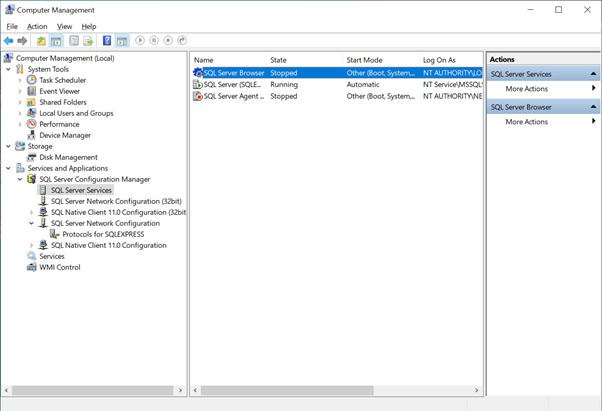Image resolution: width=602 pixels, height=411 pixels.
Task: Toggle the Show/Hide Console Tree toolbar icon
Action: pyautogui.click(x=56, y=41)
